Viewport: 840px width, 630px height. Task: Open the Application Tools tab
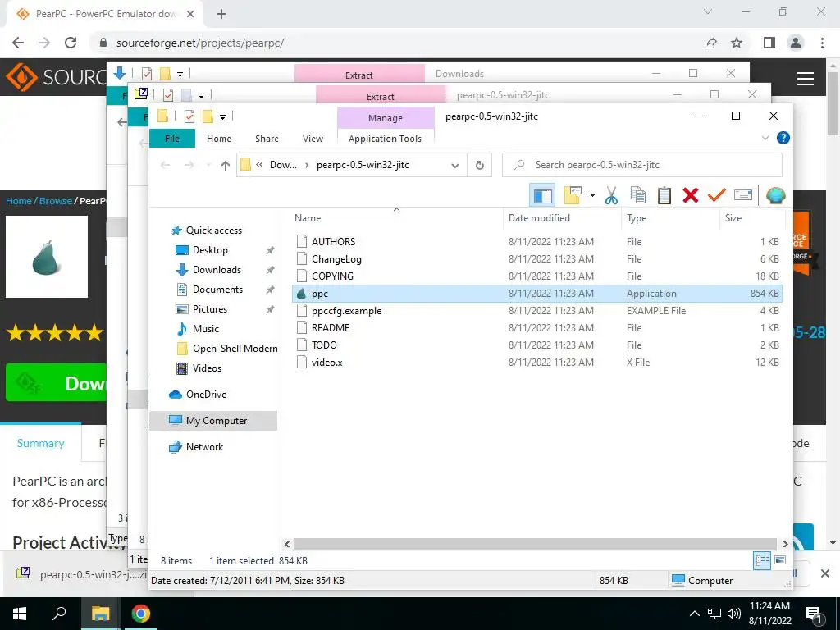tap(386, 139)
